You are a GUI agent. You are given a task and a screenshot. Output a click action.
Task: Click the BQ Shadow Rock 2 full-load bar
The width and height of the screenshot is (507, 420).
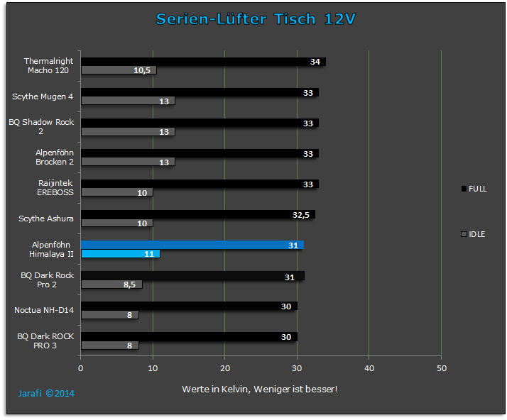(200, 123)
